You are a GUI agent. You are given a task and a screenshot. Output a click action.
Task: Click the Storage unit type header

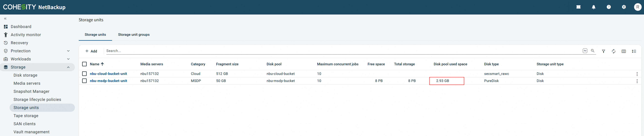[x=550, y=64]
